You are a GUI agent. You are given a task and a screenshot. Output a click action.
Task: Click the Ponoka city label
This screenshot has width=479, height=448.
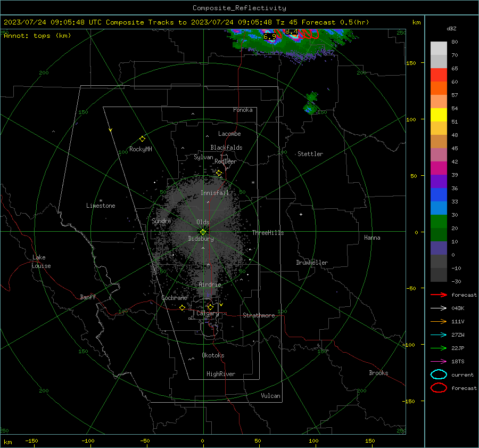[243, 110]
